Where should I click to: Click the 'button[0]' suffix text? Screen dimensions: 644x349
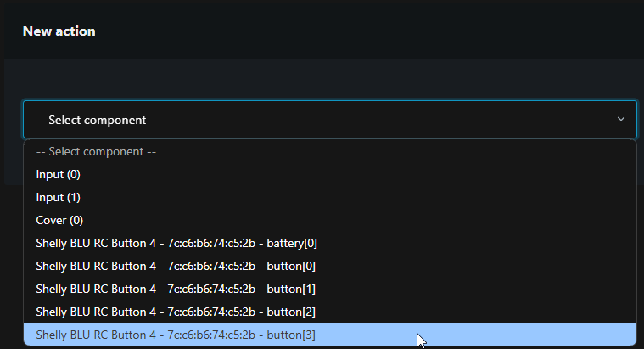pos(294,267)
